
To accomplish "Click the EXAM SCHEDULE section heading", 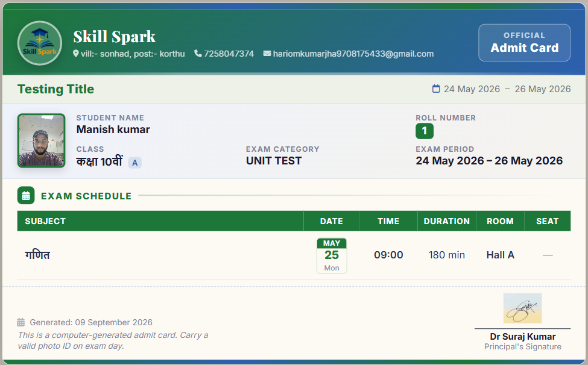I will tap(86, 196).
